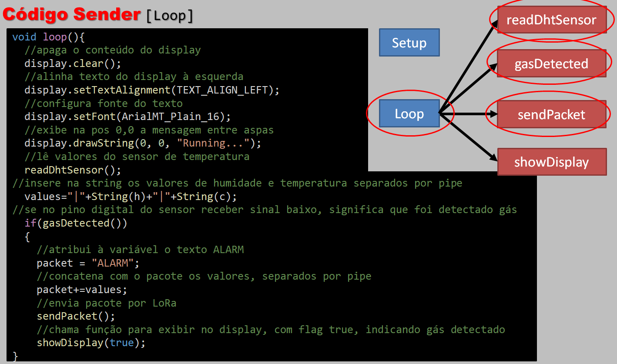Click the 'display.setTextAlignment(TEXT_ALIGN_LEFT);' line
The width and height of the screenshot is (617, 364).
point(152,90)
